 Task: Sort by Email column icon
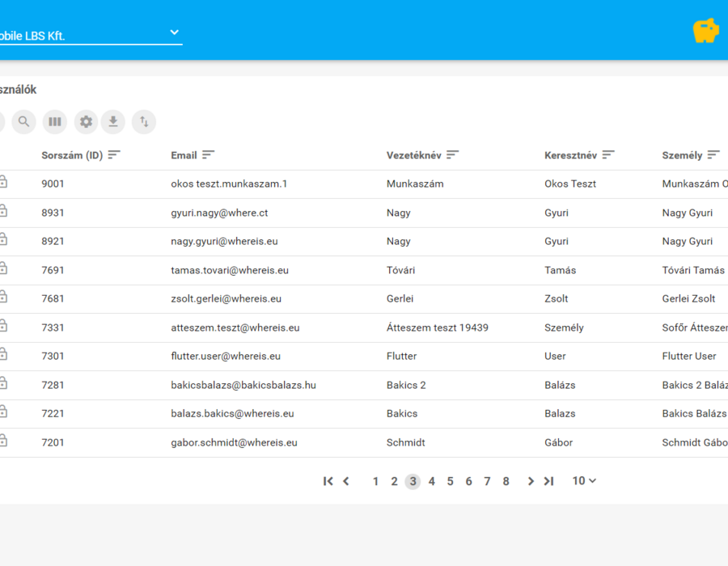pos(209,155)
